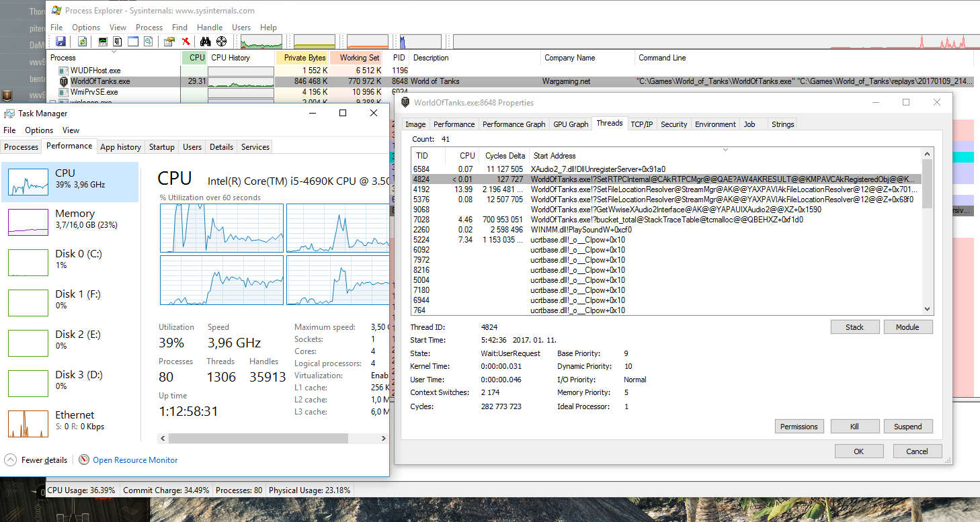The width and height of the screenshot is (980, 522).
Task: Select Memory in Task Manager sidebar
Action: click(70, 222)
